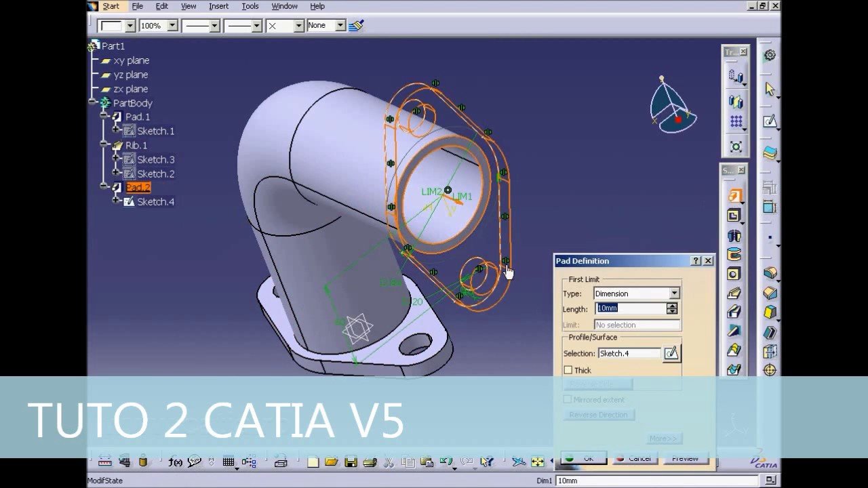Select the zx plane tree item
Viewport: 868px width, 488px height.
[130, 89]
